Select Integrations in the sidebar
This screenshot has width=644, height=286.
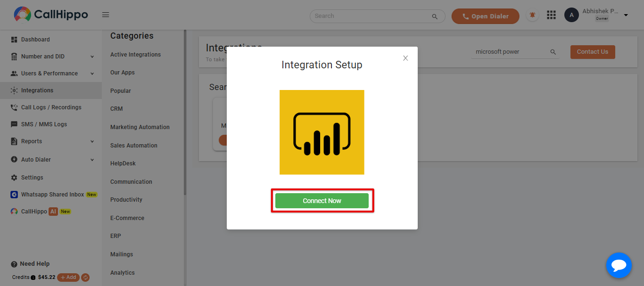[x=51, y=90]
